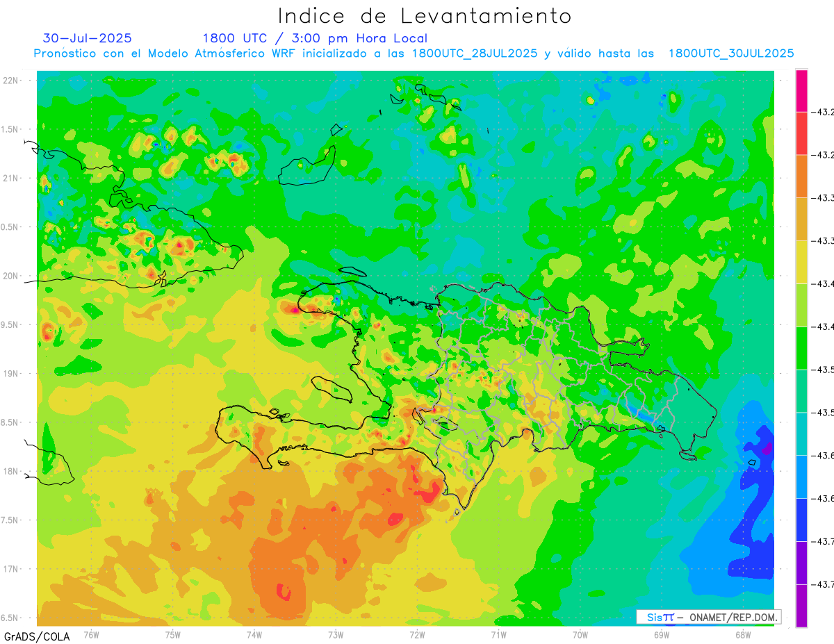Select the "19N" latitude axis label
The image size is (834, 644).
(10, 374)
